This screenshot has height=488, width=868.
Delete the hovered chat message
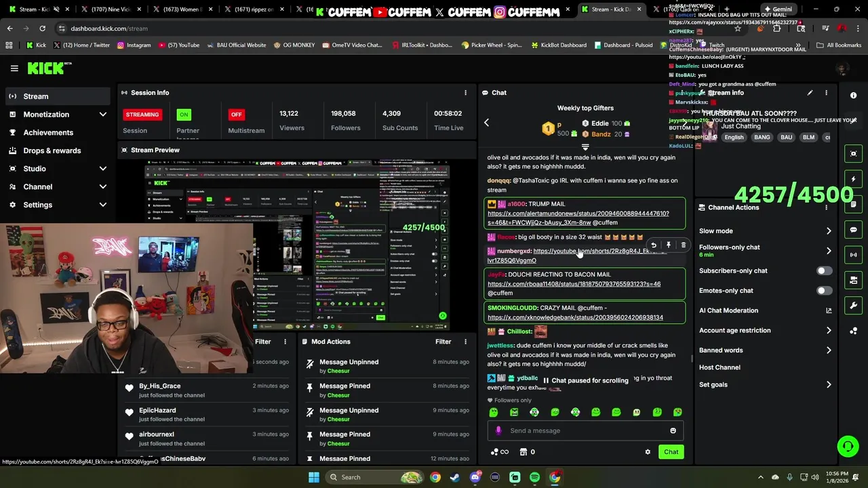tap(683, 245)
